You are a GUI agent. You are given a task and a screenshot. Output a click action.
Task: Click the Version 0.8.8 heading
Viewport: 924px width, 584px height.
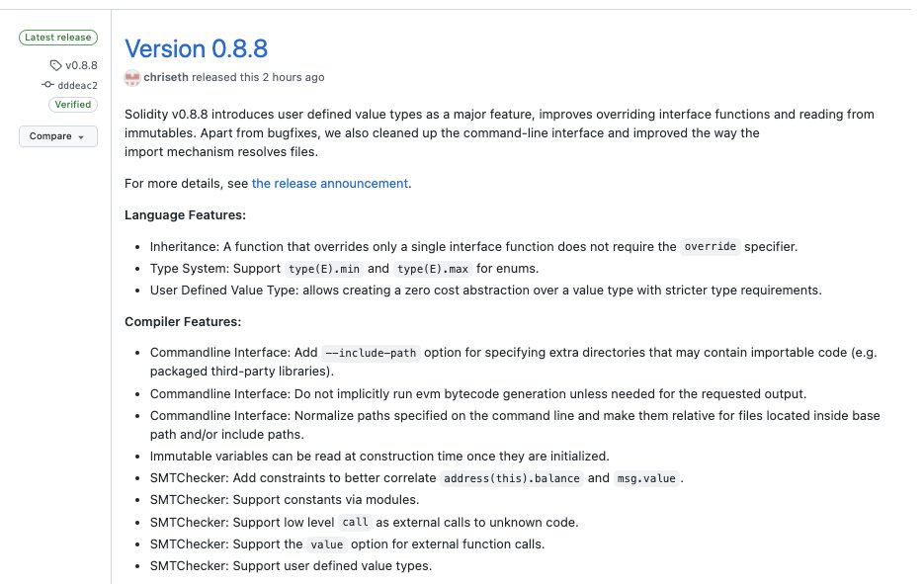(x=197, y=48)
